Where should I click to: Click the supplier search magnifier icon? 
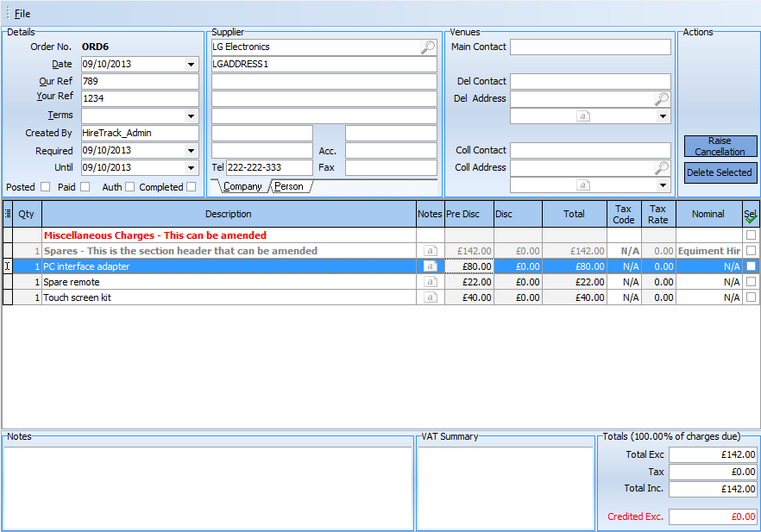click(428, 47)
